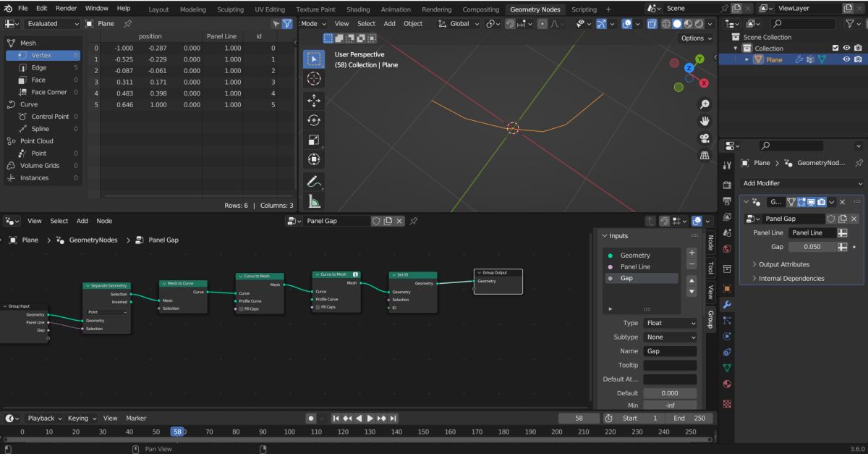Image resolution: width=868 pixels, height=454 pixels.
Task: Switch to the Shading workspace tab
Action: [357, 9]
